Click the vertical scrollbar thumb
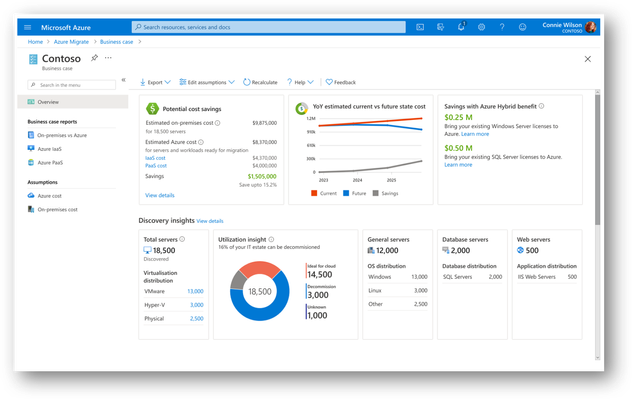The height and width of the screenshot is (400, 633). [597, 159]
